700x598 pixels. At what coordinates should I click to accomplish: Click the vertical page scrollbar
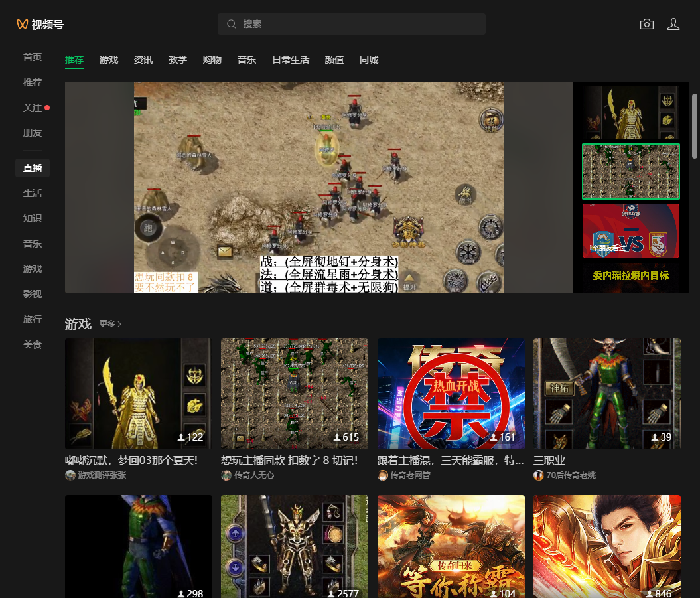tap(694, 126)
